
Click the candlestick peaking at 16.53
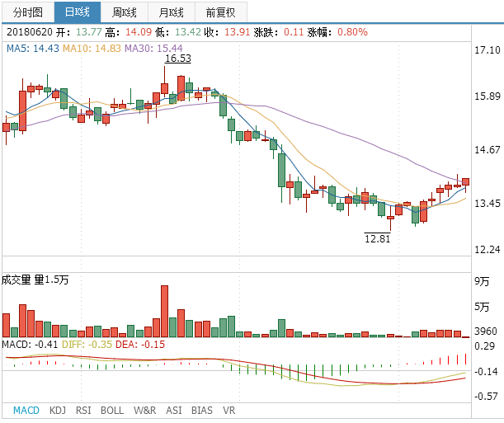164,88
